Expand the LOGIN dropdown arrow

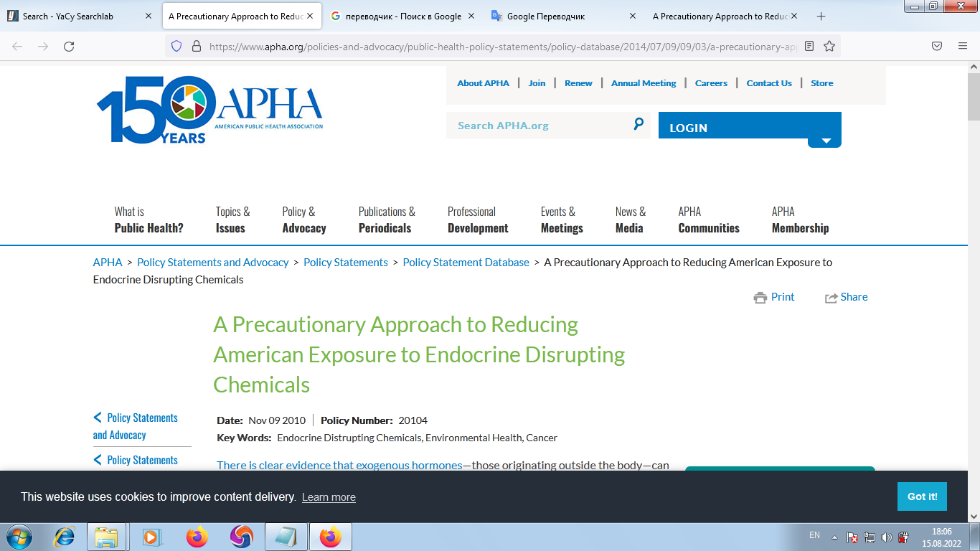pos(826,141)
